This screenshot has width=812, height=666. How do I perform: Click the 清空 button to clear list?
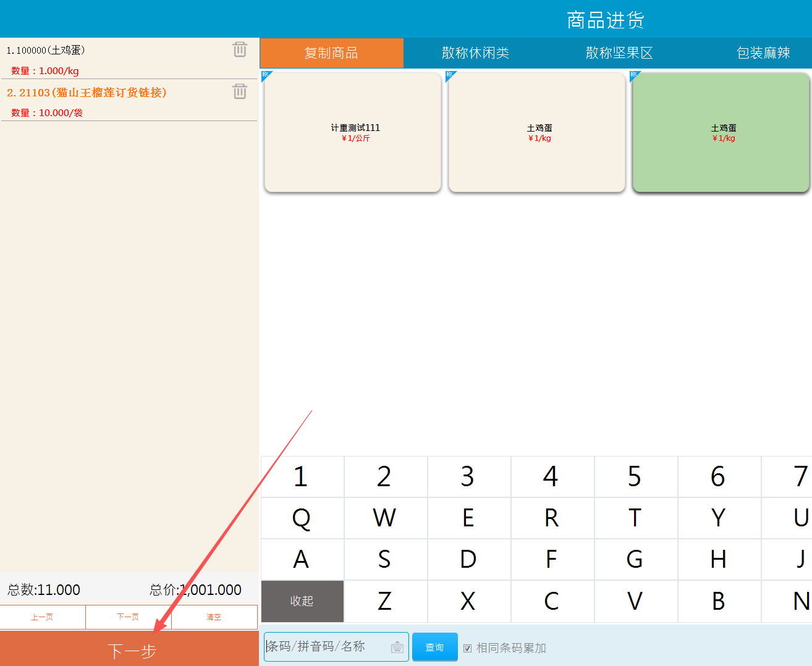pyautogui.click(x=214, y=617)
